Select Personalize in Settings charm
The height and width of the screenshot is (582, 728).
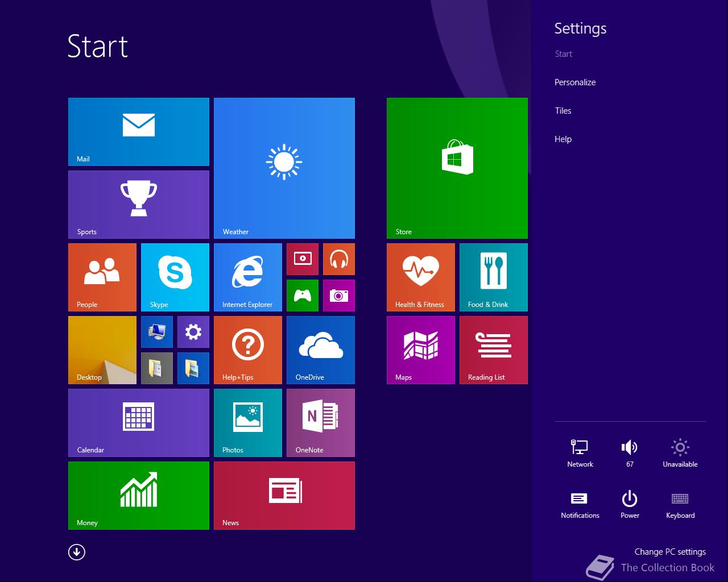(x=575, y=82)
